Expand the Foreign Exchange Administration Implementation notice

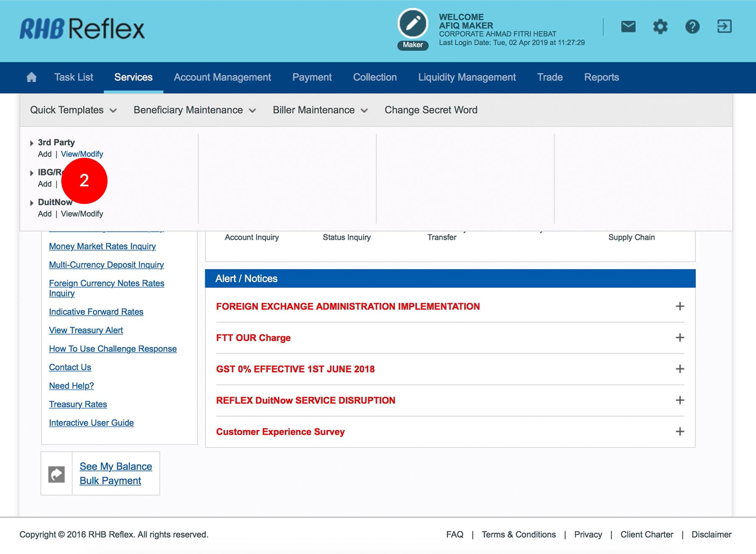[680, 306]
